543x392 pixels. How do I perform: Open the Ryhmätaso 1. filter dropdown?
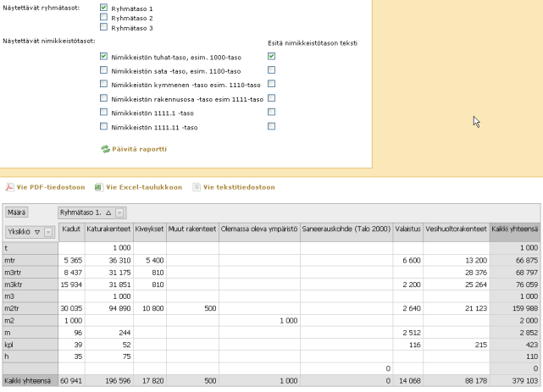[x=120, y=213]
